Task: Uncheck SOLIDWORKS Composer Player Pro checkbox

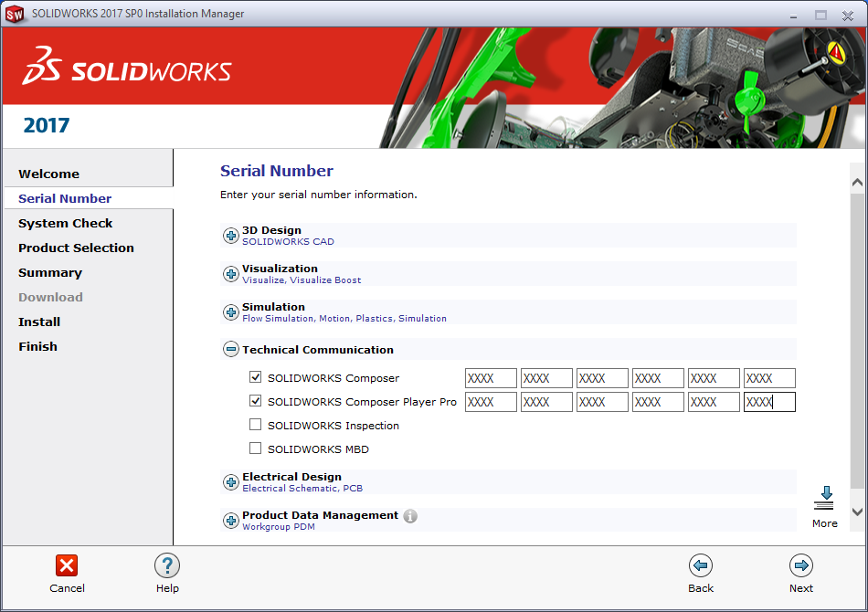Action: (255, 401)
